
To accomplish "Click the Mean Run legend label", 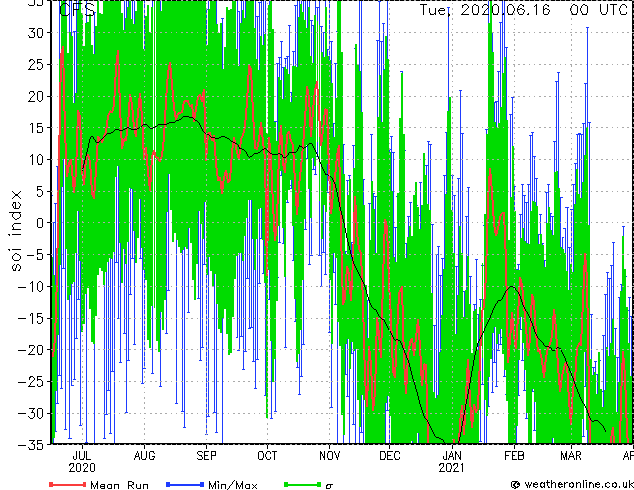I will pyautogui.click(x=120, y=485).
